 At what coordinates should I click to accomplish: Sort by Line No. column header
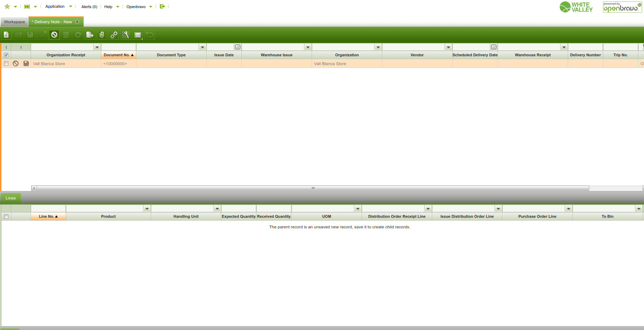[x=48, y=216]
